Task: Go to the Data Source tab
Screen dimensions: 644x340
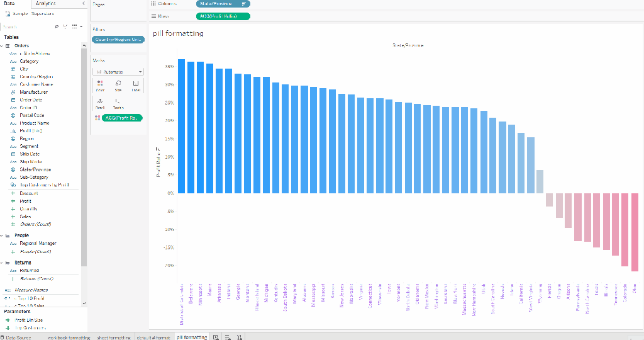Action: (19, 337)
